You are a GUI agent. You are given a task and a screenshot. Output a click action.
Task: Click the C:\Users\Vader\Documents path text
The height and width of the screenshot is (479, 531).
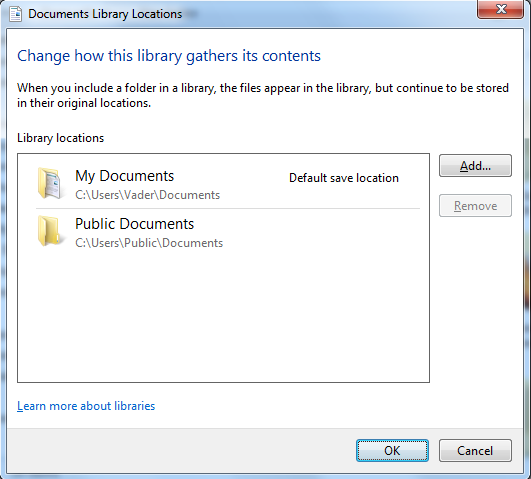pos(147,195)
